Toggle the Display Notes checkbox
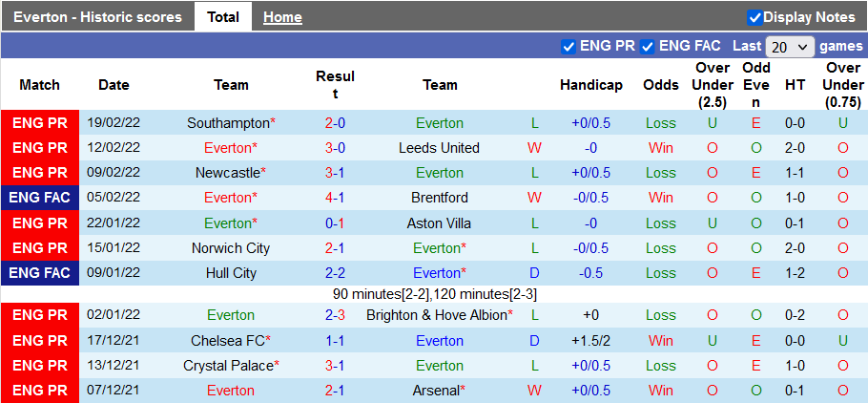This screenshot has width=868, height=403. point(755,17)
